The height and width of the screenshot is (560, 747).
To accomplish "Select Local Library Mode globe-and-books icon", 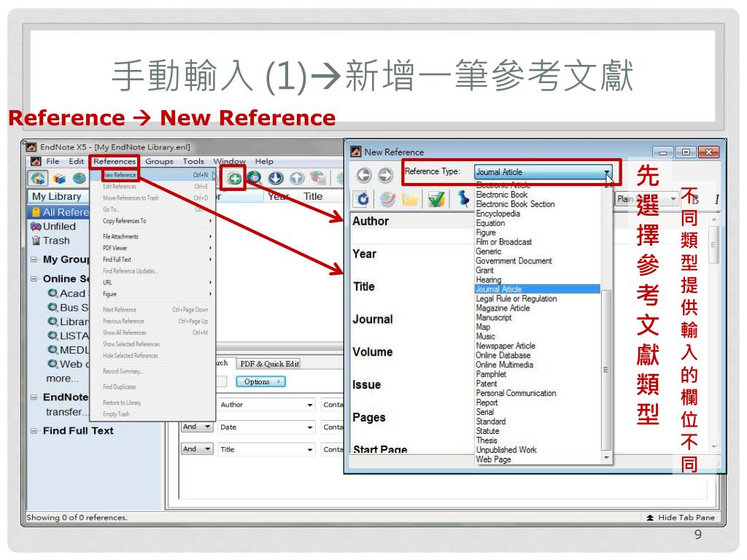I will click(38, 178).
